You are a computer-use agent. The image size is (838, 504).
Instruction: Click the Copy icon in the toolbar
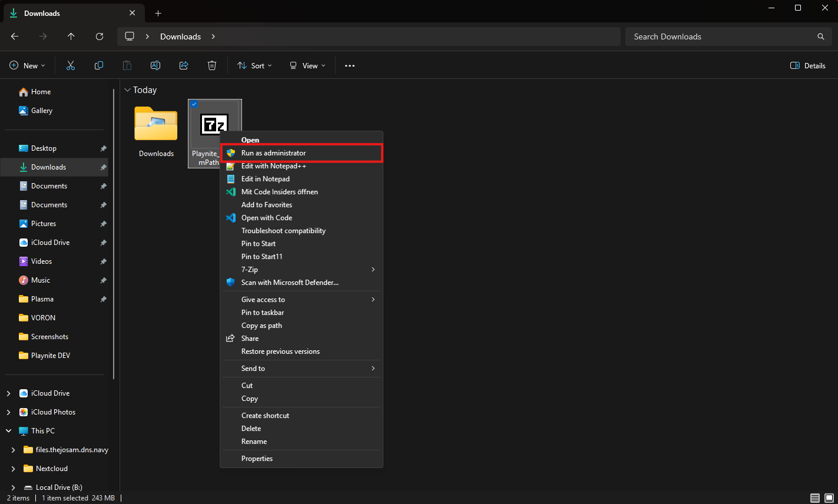click(98, 65)
